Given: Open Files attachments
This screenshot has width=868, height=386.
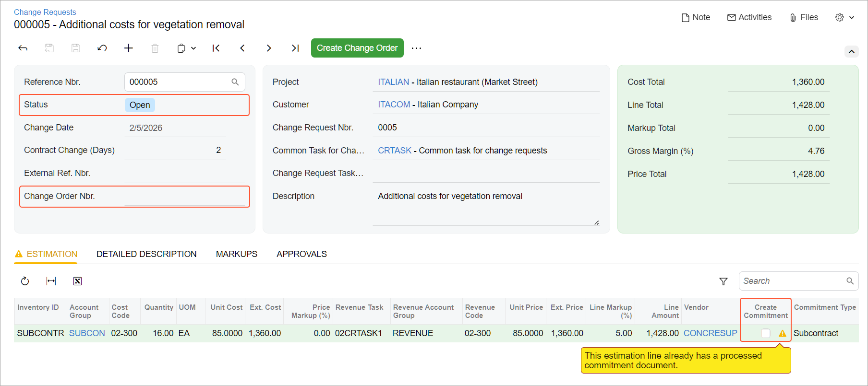Looking at the screenshot, I should point(804,17).
